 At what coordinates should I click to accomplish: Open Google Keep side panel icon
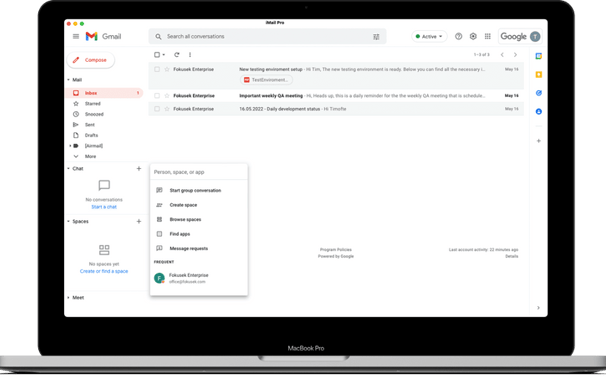pos(538,75)
